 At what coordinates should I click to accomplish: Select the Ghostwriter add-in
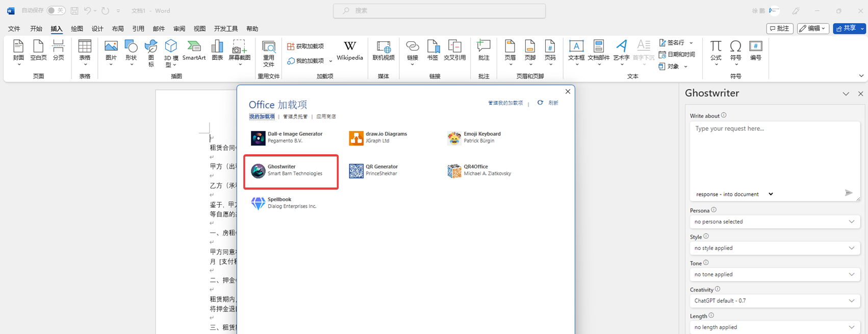coord(291,172)
